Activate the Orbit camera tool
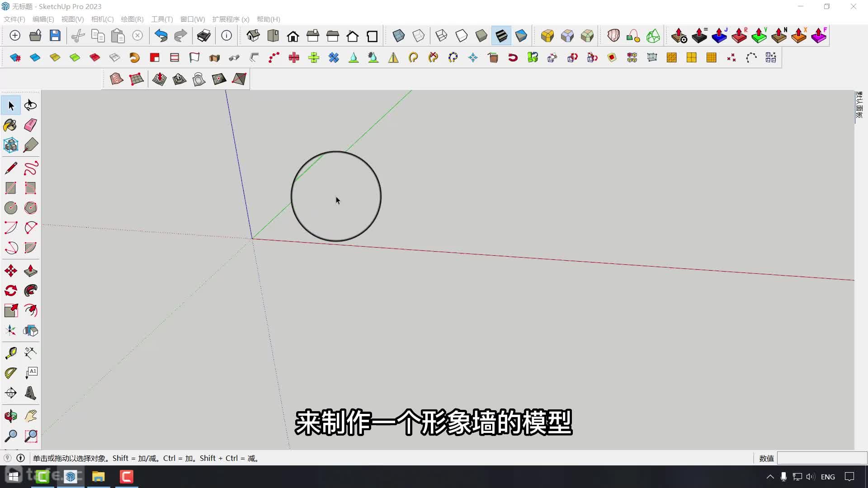Viewport: 868px width, 488px height. (11, 416)
